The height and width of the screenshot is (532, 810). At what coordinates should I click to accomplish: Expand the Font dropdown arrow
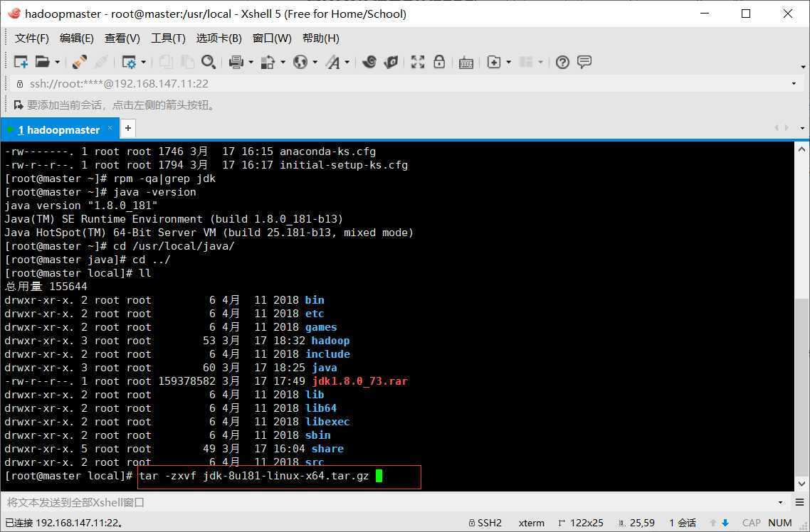[347, 63]
